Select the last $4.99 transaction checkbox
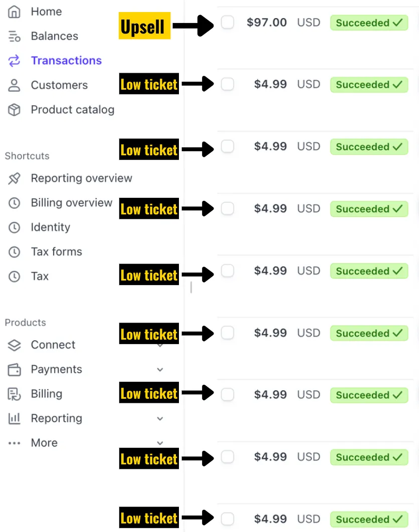 point(228,519)
